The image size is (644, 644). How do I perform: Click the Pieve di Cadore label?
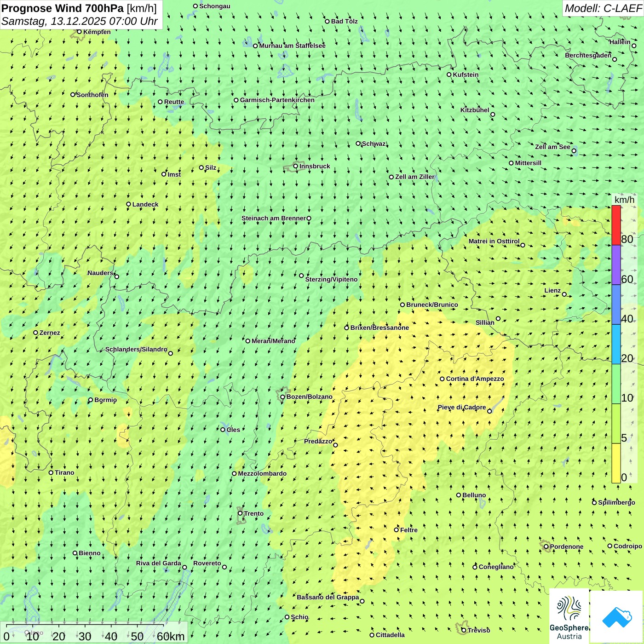[x=461, y=407]
